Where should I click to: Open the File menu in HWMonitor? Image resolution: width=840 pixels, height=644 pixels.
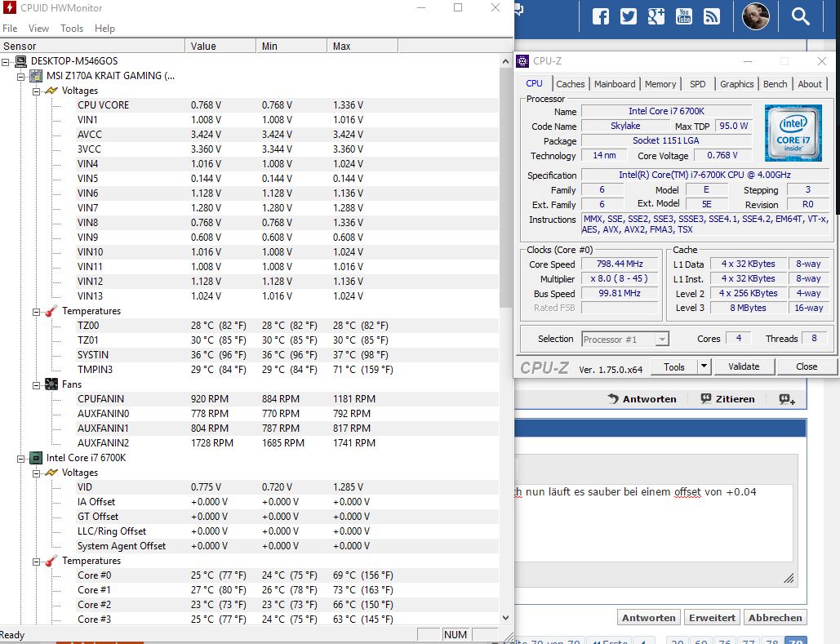[x=10, y=29]
